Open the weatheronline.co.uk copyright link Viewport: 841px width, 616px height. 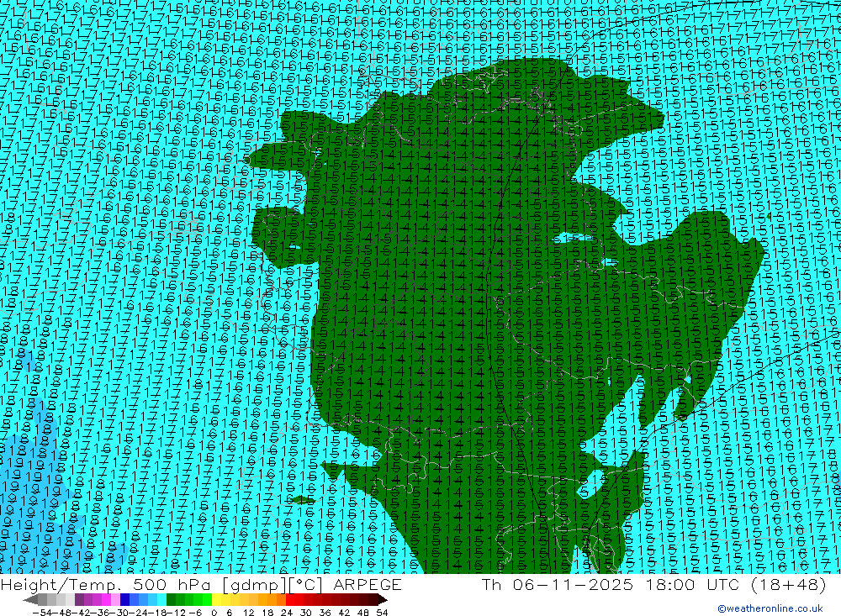(x=770, y=608)
